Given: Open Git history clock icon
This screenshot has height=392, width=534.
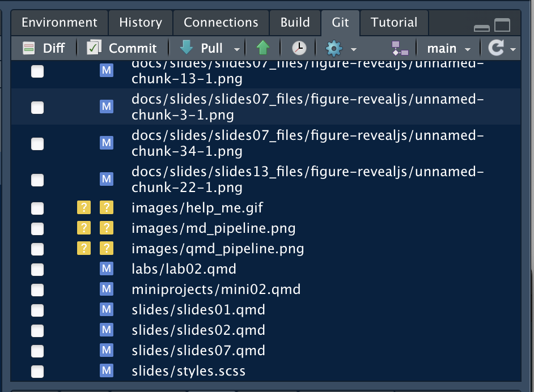Looking at the screenshot, I should click(299, 48).
